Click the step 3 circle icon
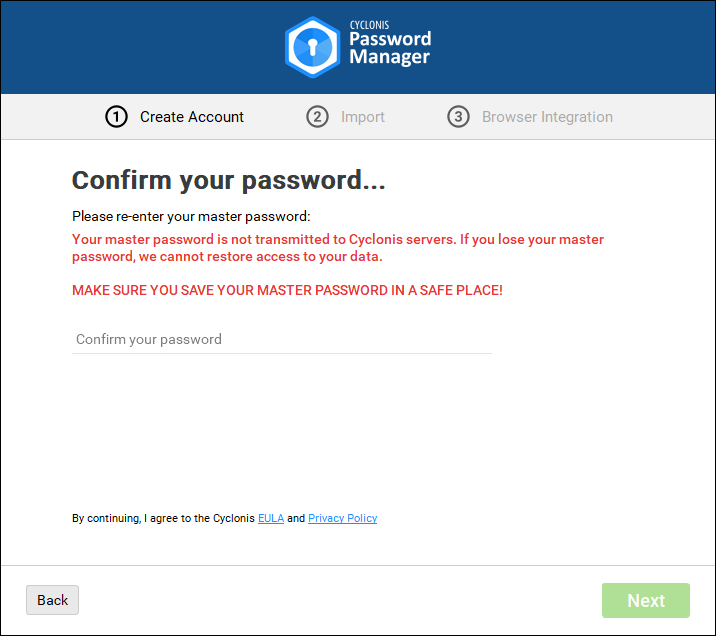 point(458,117)
